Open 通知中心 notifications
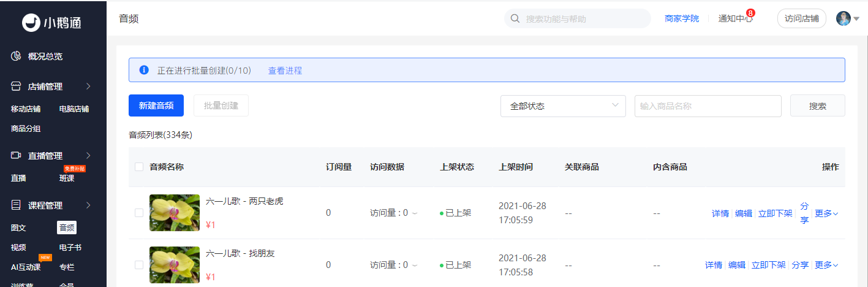Viewport: 868px width, 287px height. pyautogui.click(x=736, y=18)
